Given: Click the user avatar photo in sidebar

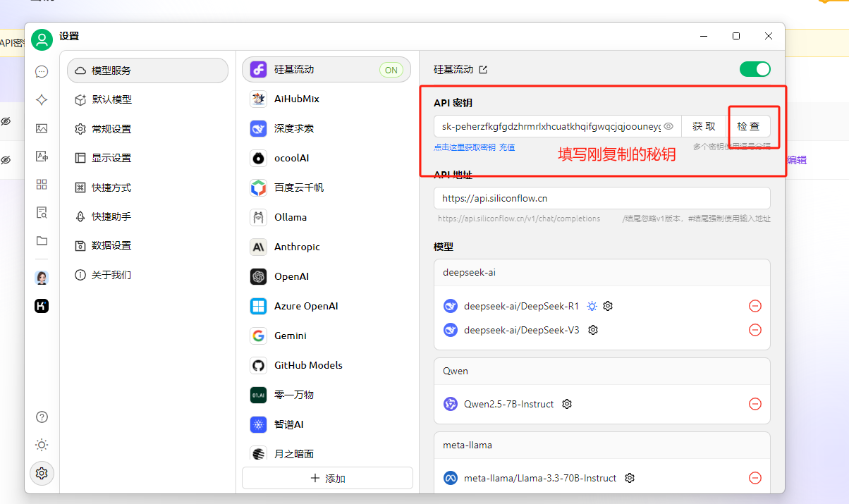Looking at the screenshot, I should point(42,278).
